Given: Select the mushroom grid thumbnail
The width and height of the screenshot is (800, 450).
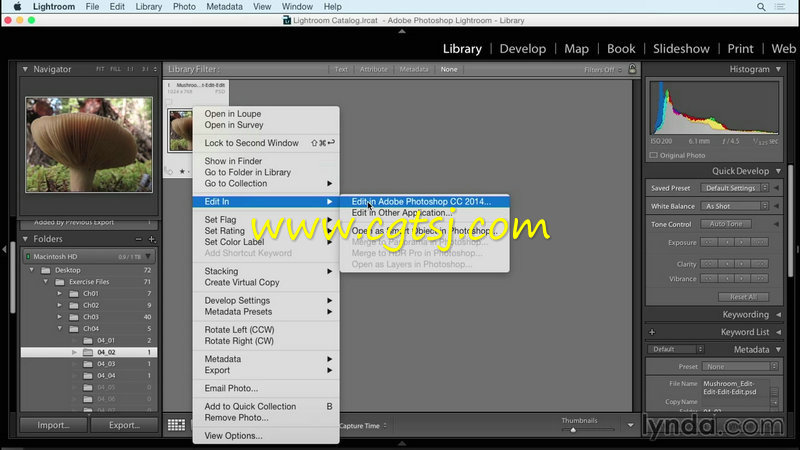Looking at the screenshot, I should pos(181,131).
